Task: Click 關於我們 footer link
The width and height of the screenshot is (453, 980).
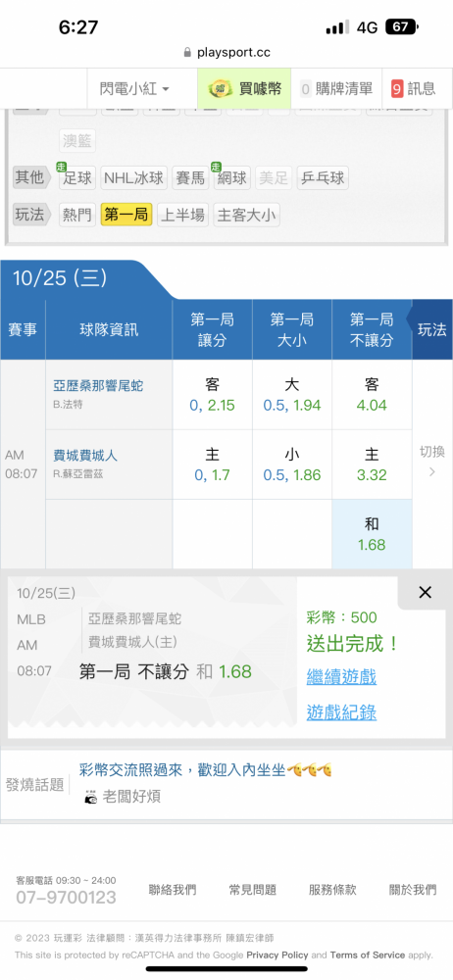Action: [x=413, y=890]
